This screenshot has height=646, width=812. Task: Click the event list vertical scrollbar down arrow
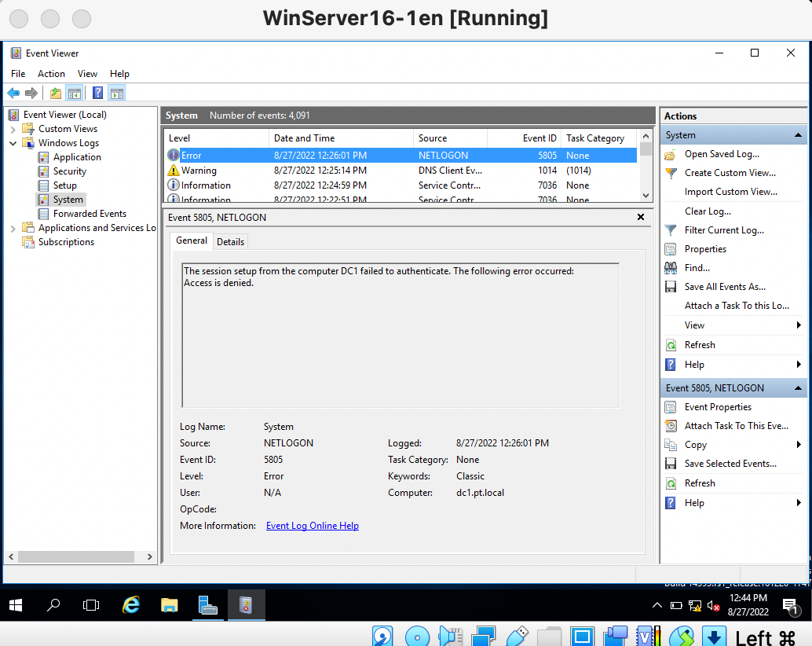[646, 196]
